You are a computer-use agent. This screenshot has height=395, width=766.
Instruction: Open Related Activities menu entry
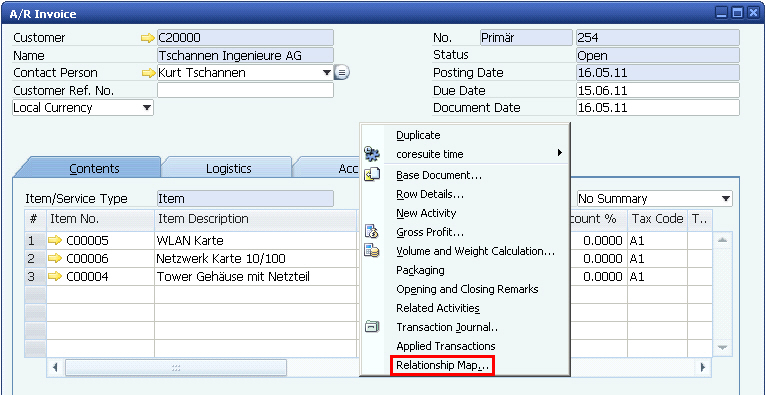click(438, 308)
